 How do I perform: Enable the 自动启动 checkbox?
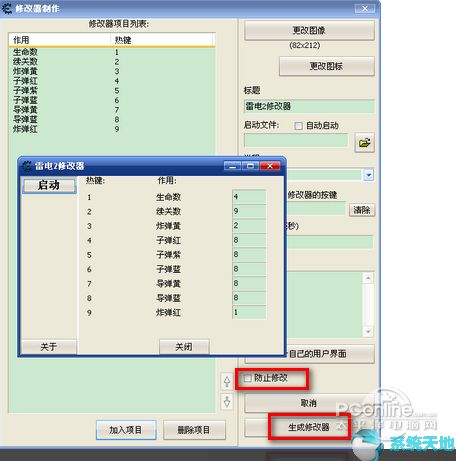click(298, 126)
